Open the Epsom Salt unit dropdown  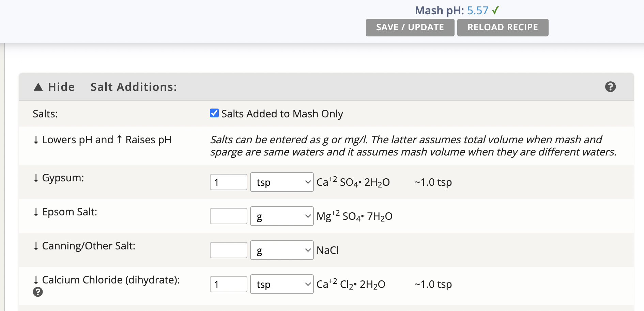(282, 216)
